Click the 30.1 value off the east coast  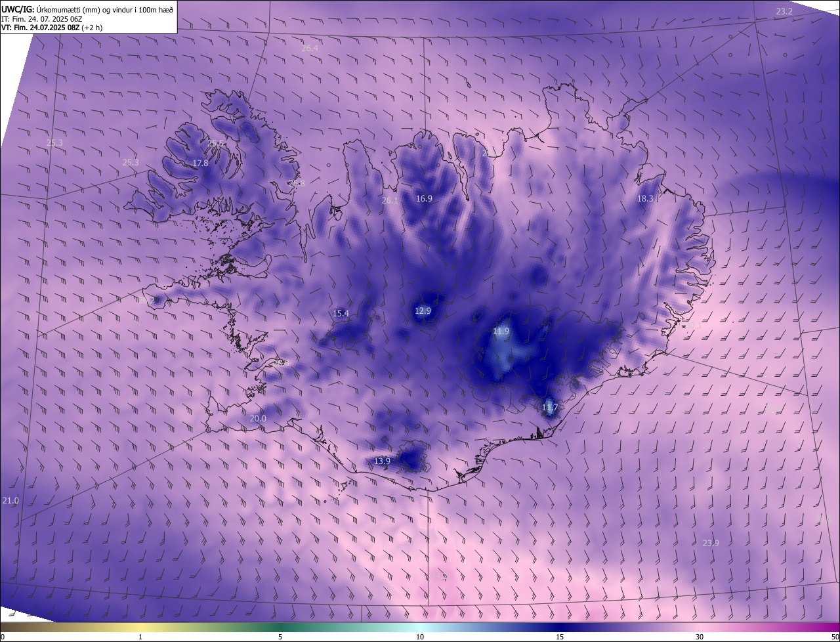pos(694,325)
